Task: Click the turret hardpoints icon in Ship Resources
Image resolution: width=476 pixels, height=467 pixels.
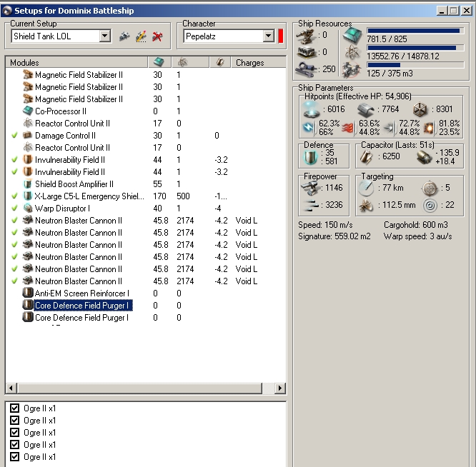Action: point(307,36)
